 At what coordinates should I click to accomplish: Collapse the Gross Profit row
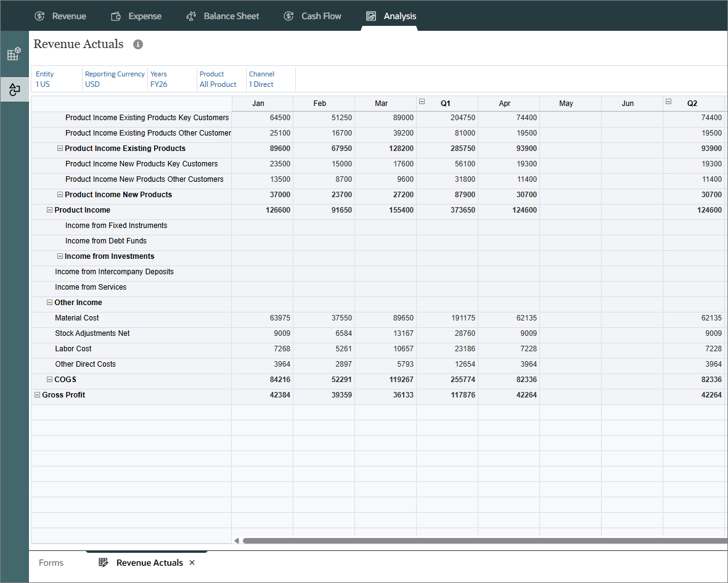pos(38,395)
